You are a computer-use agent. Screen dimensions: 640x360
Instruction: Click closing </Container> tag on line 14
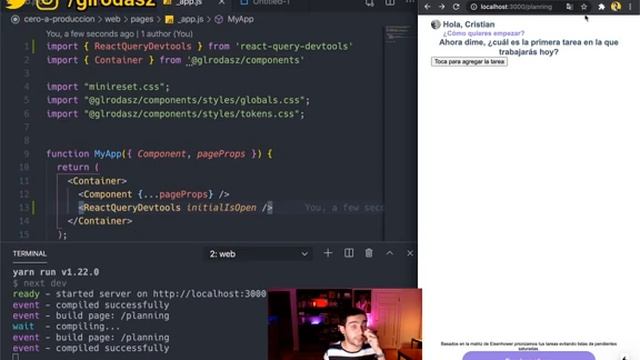click(100, 221)
